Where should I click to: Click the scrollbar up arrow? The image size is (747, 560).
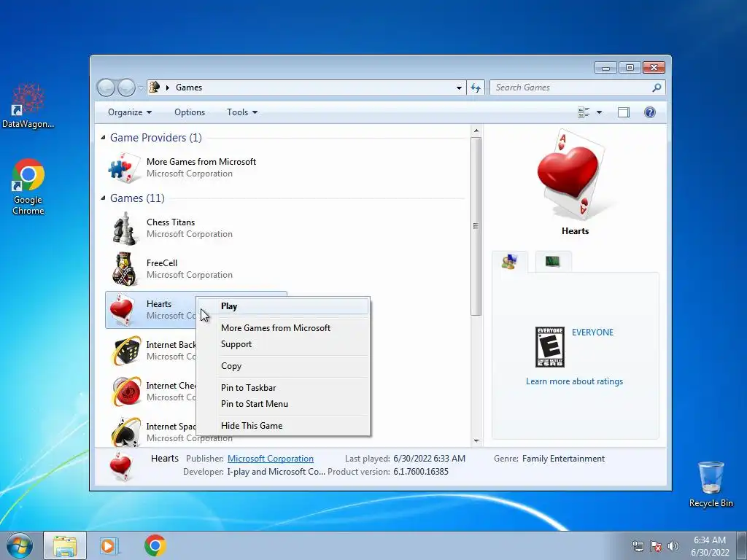(x=476, y=131)
